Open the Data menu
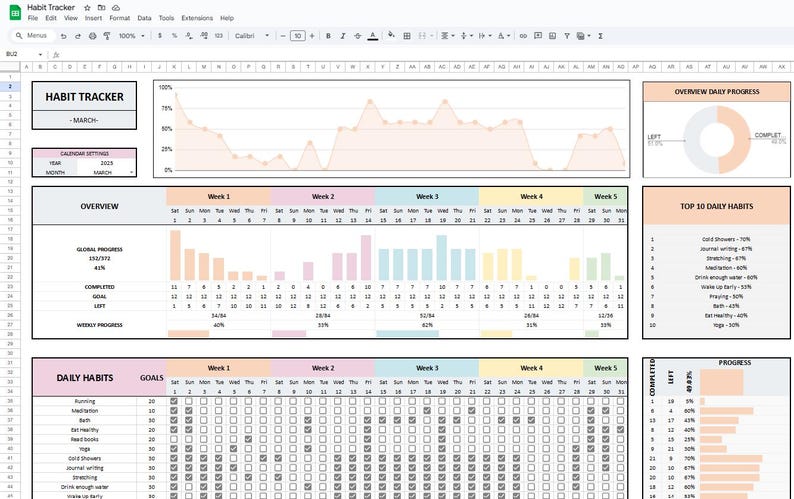This screenshot has height=499, width=794. (144, 18)
